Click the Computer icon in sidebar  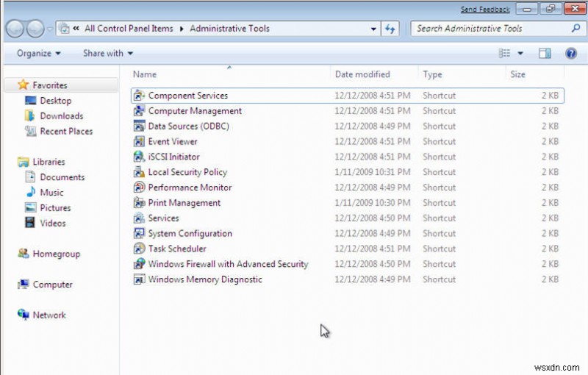24,285
